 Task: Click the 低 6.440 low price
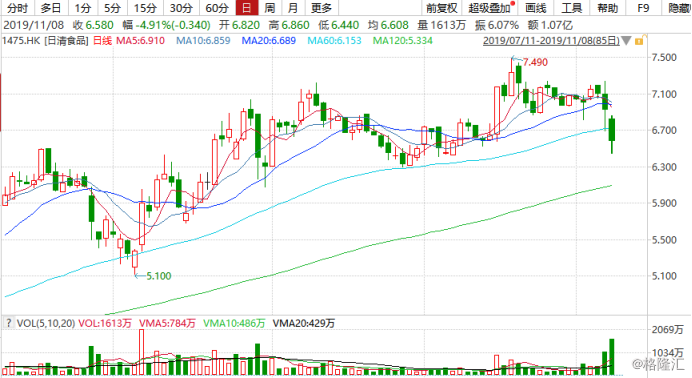point(338,25)
